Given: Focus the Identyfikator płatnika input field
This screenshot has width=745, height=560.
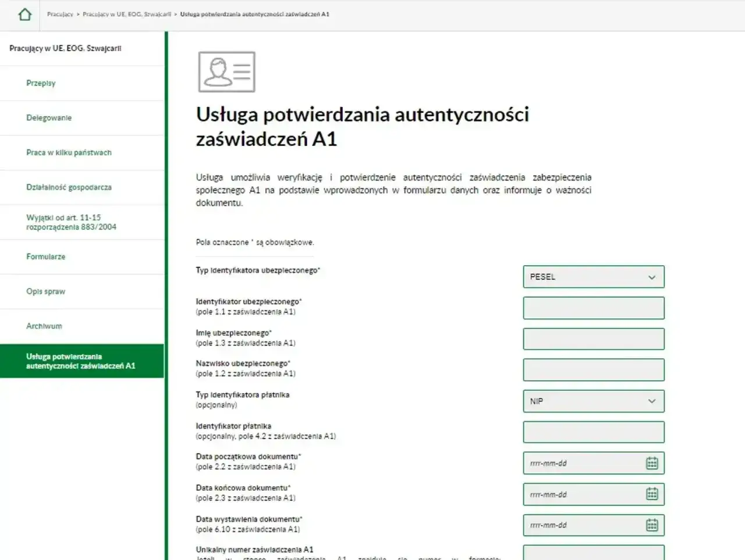Looking at the screenshot, I should (x=594, y=432).
